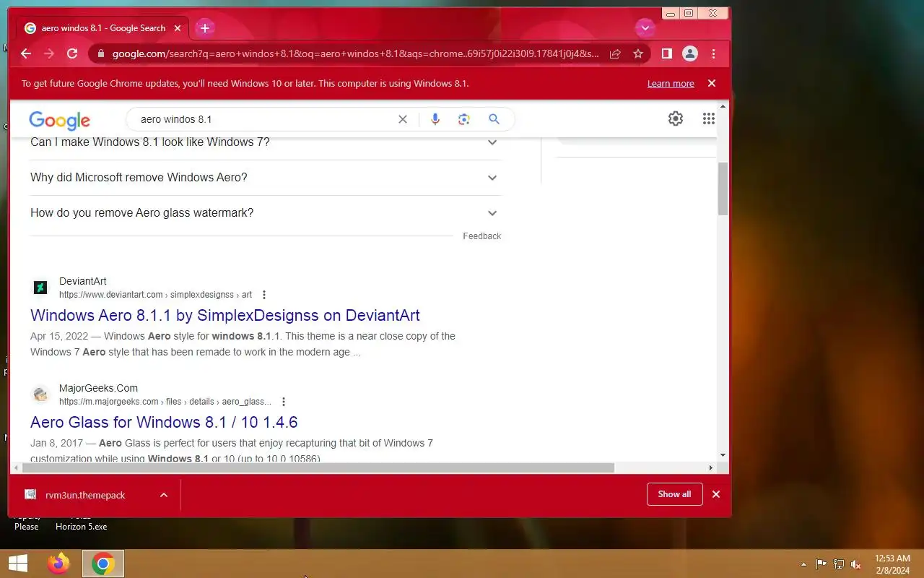Open Windows Aero 8.1.1 by SimplexDesignss result
924x578 pixels.
(x=225, y=315)
